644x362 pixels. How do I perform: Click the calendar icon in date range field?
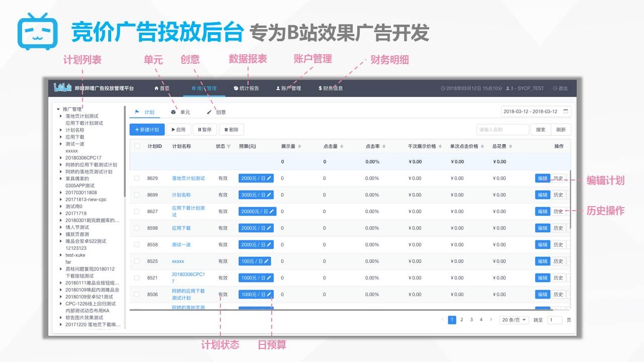click(566, 112)
